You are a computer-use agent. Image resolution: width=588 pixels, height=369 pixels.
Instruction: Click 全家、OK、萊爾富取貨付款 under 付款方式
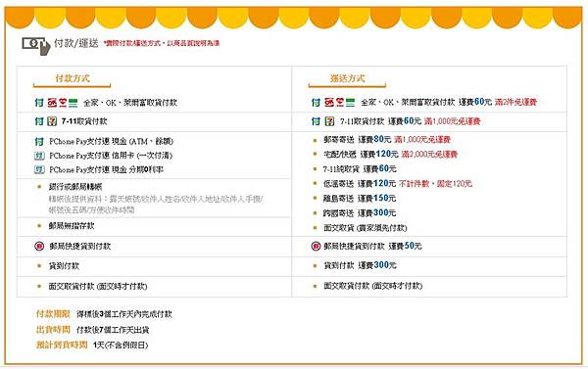point(129,103)
